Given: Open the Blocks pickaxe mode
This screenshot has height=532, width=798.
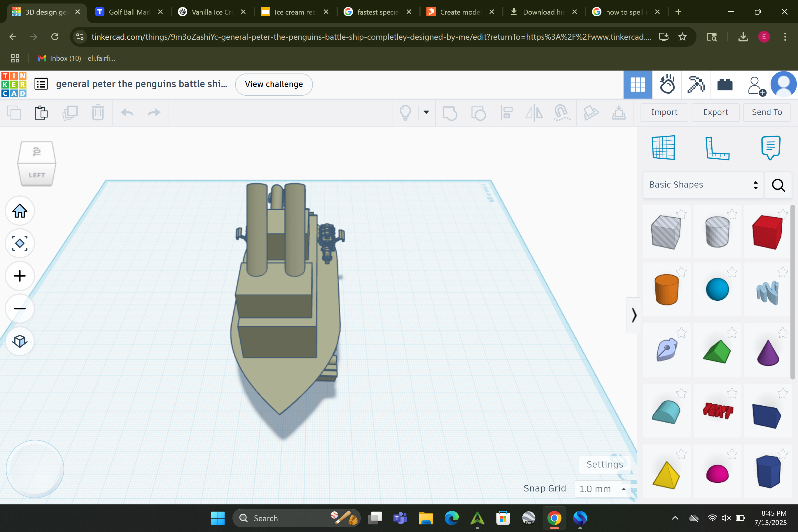Looking at the screenshot, I should pos(696,85).
